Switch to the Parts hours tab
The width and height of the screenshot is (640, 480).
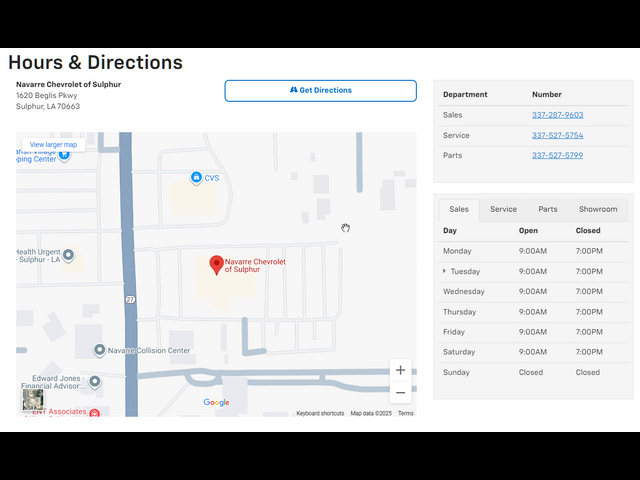tap(548, 209)
